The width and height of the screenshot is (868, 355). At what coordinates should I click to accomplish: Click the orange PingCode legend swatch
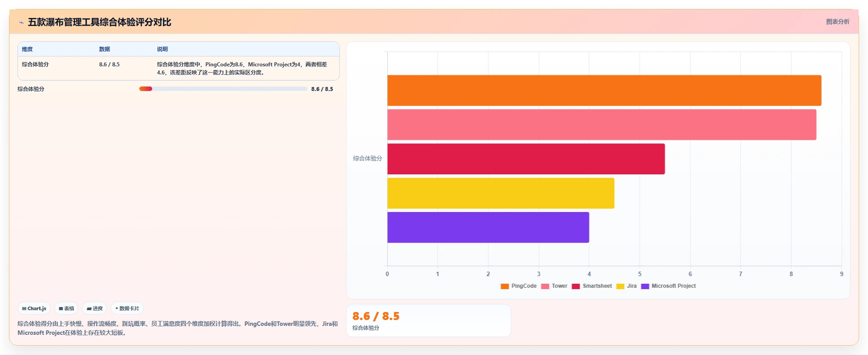505,286
